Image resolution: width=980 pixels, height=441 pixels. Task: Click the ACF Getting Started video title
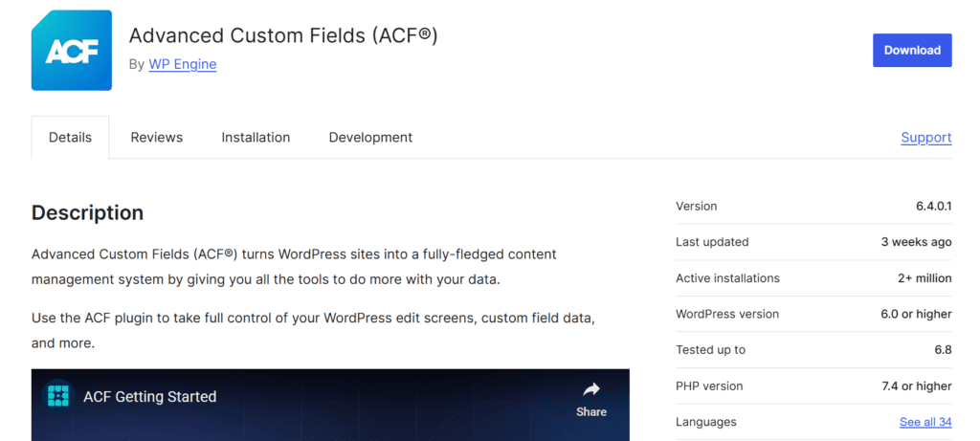coord(150,396)
